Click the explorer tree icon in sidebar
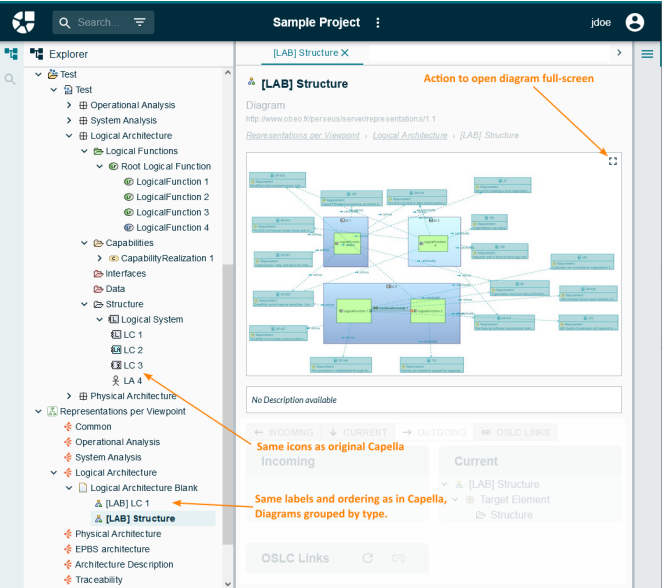The width and height of the screenshot is (665, 588). (x=11, y=54)
